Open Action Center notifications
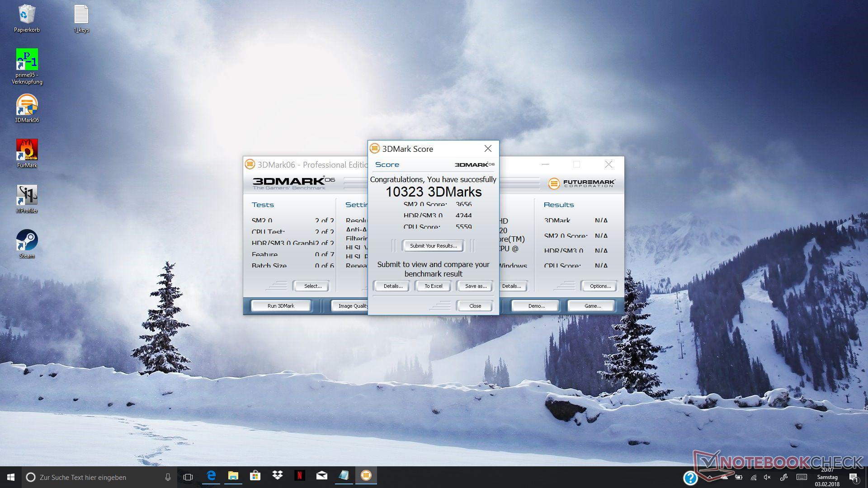This screenshot has height=488, width=868. point(854,478)
